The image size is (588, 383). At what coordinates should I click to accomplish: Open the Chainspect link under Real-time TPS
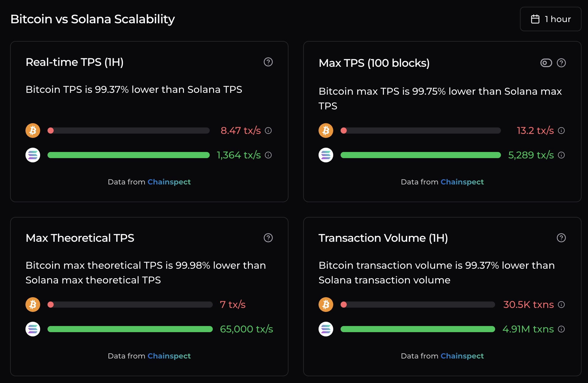tap(169, 182)
